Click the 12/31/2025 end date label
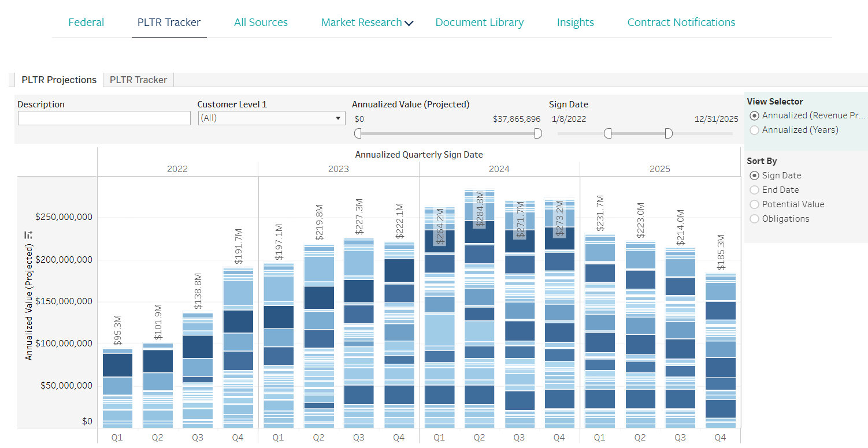The height and width of the screenshot is (448, 868). tap(717, 119)
